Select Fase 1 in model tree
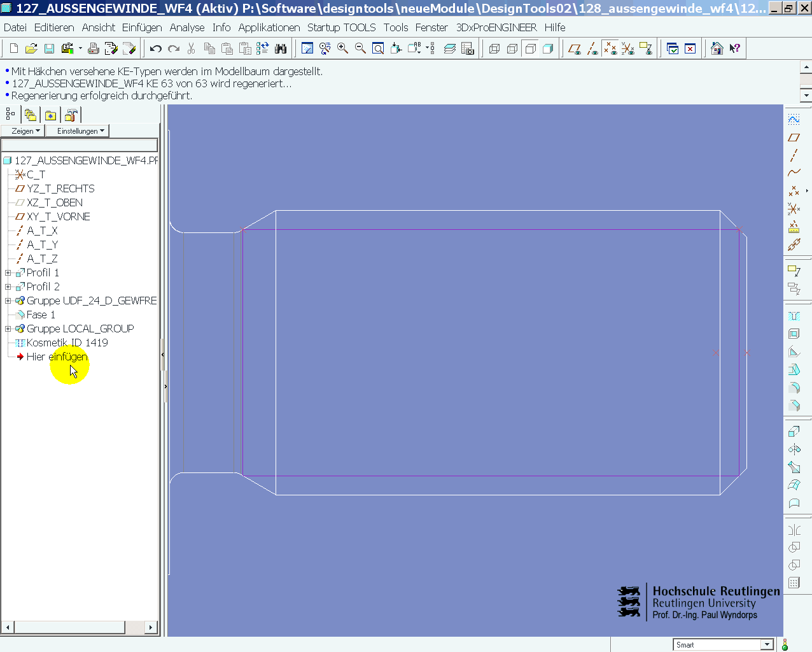Screen dimensions: 812x652 41,315
